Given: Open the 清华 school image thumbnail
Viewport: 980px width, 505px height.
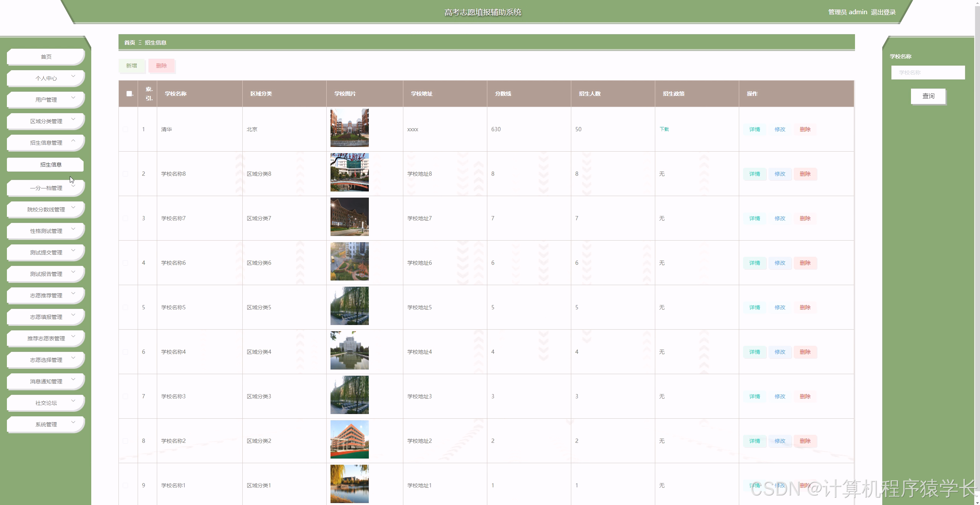Looking at the screenshot, I should [349, 128].
